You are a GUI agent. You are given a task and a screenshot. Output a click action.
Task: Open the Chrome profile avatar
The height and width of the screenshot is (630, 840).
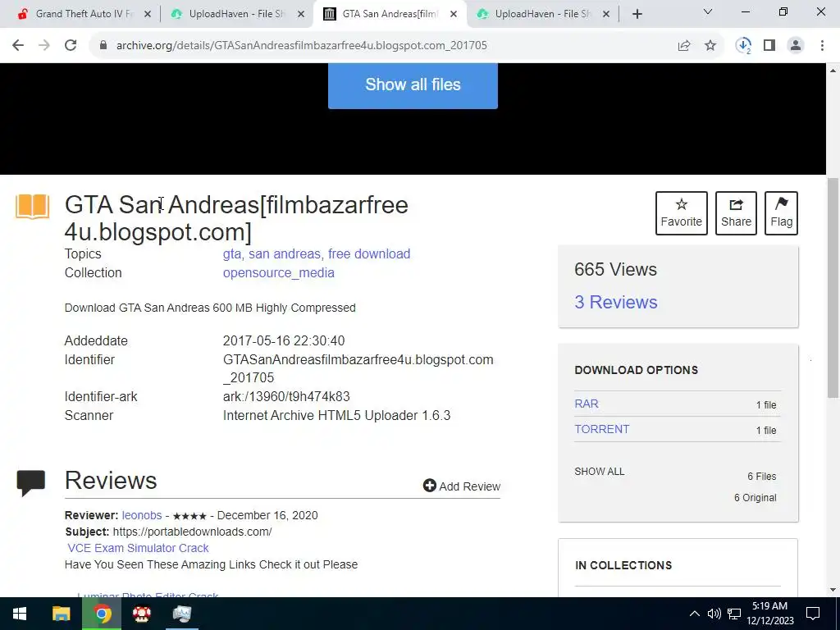click(x=796, y=46)
